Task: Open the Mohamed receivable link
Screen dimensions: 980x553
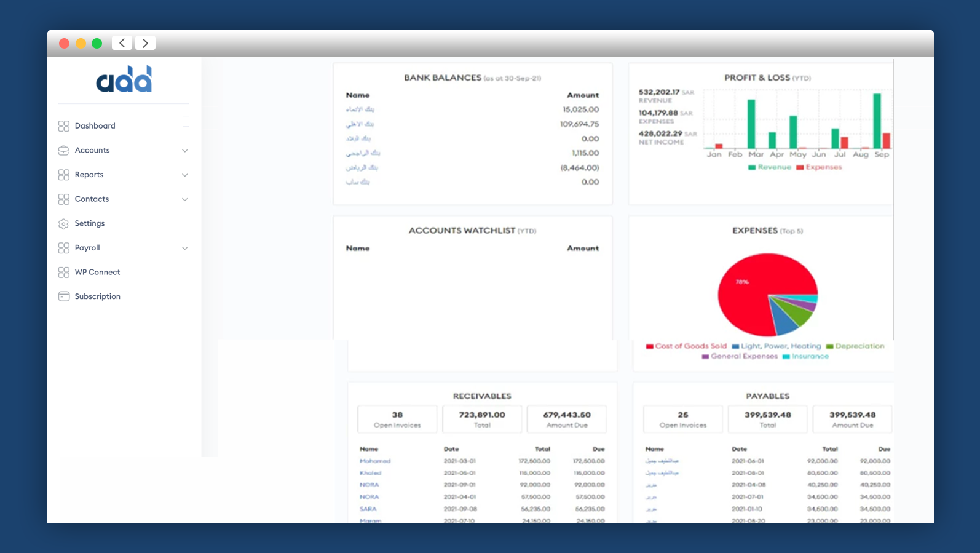Action: tap(375, 461)
